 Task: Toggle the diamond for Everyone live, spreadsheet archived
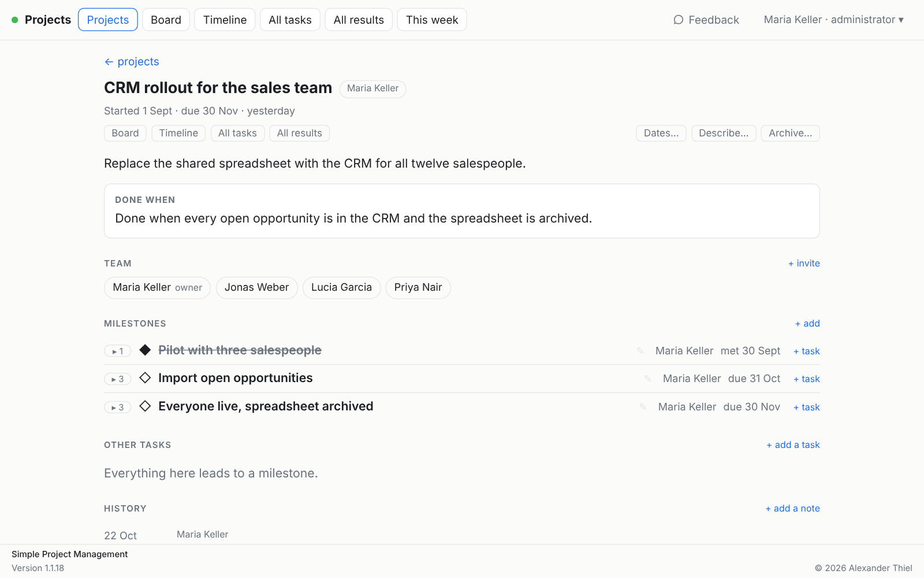point(145,406)
